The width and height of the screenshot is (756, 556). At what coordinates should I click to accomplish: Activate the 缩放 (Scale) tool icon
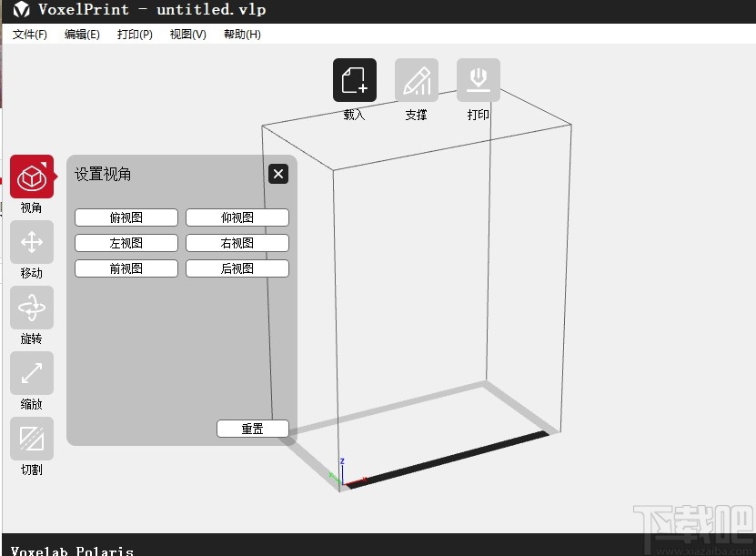tap(31, 375)
